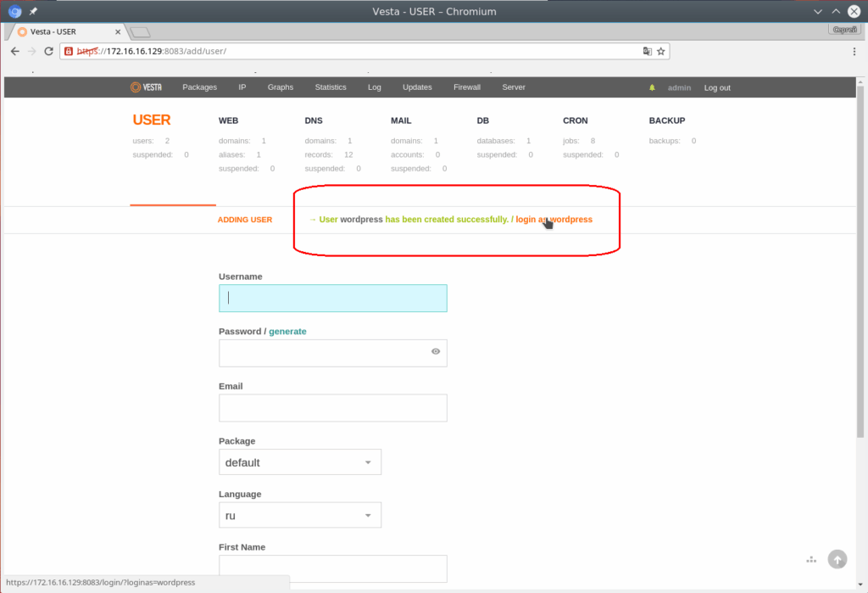This screenshot has width=868, height=593.
Task: Focus the Email input field
Action: pyautogui.click(x=332, y=408)
